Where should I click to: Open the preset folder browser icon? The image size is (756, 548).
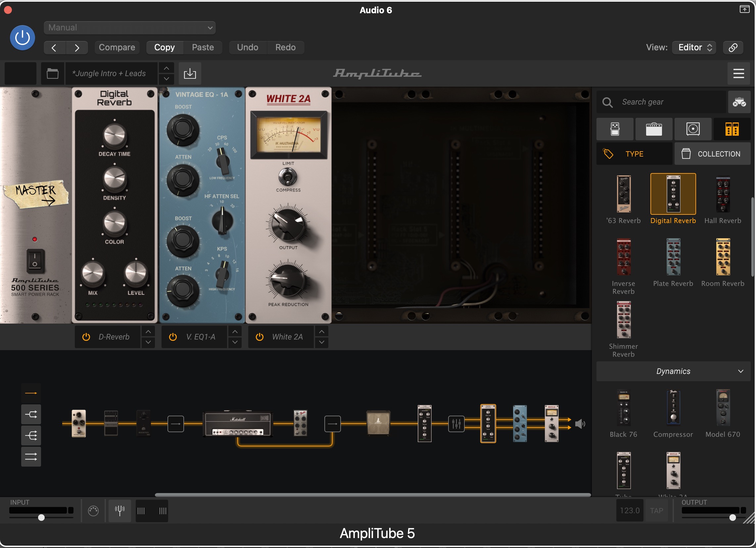(x=52, y=73)
